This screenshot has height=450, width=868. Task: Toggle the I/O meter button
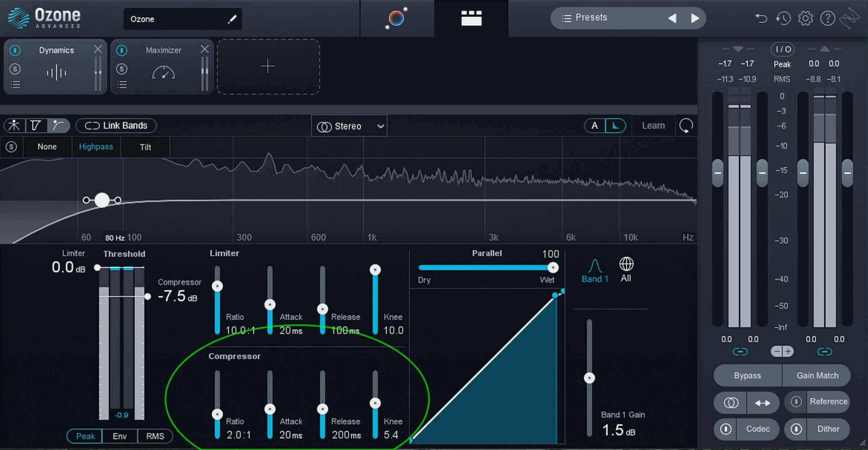click(x=783, y=49)
